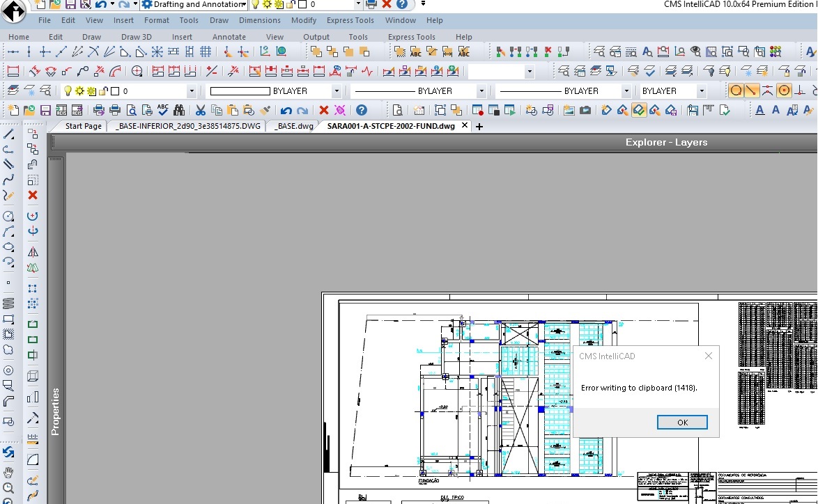This screenshot has width=818, height=504.
Task: Click the large Text A icon
Action: click(760, 110)
